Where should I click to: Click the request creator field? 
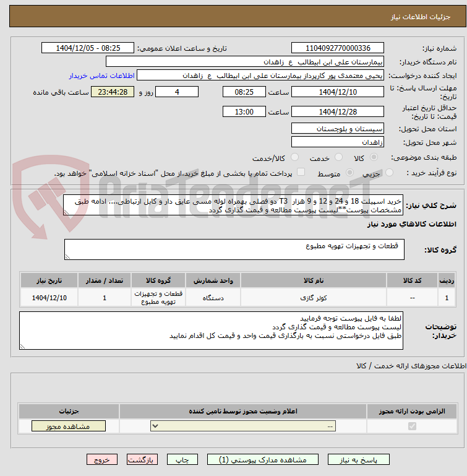point(260,76)
